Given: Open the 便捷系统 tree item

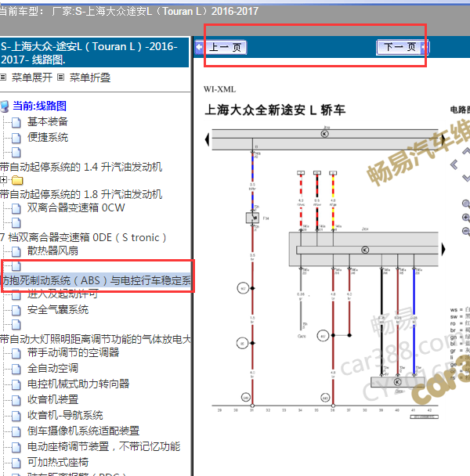Looking at the screenshot, I should coord(48,137).
